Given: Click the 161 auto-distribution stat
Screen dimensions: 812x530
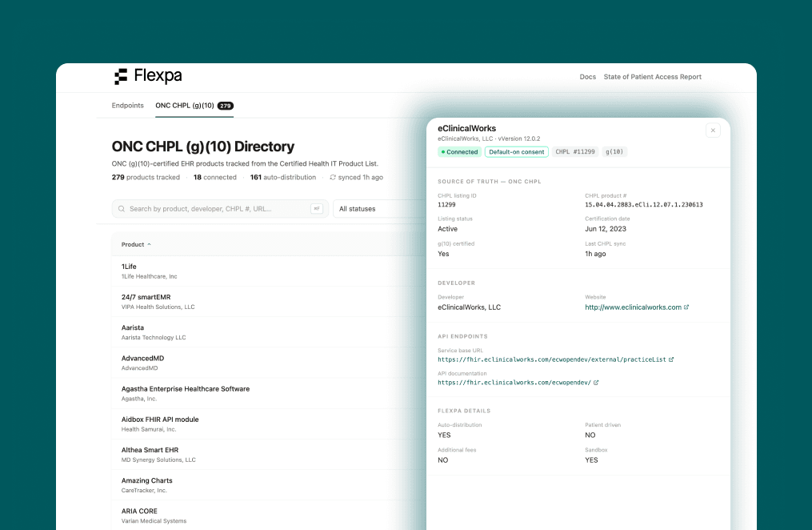Looking at the screenshot, I should (x=282, y=177).
